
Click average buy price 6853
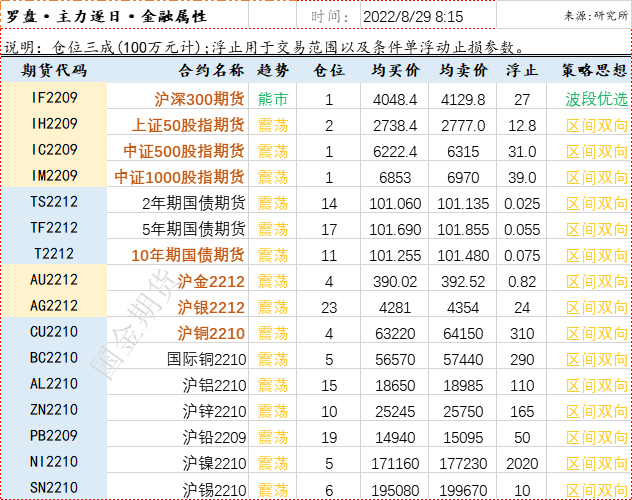pyautogui.click(x=395, y=178)
